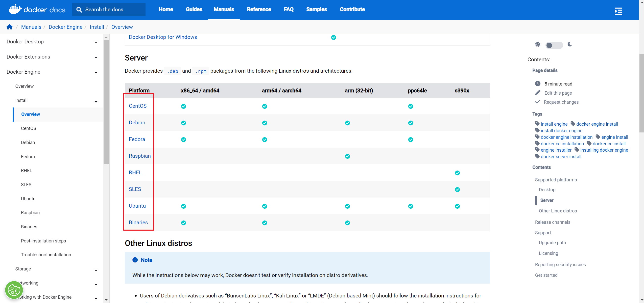Image resolution: width=644 pixels, height=303 pixels.
Task: Click the tag icon for install engine
Action: coord(537,124)
